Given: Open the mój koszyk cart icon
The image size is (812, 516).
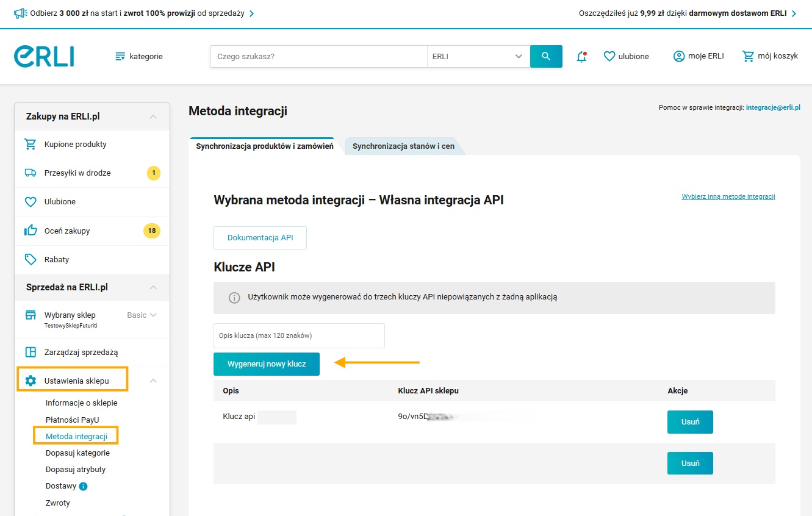Looking at the screenshot, I should (748, 56).
